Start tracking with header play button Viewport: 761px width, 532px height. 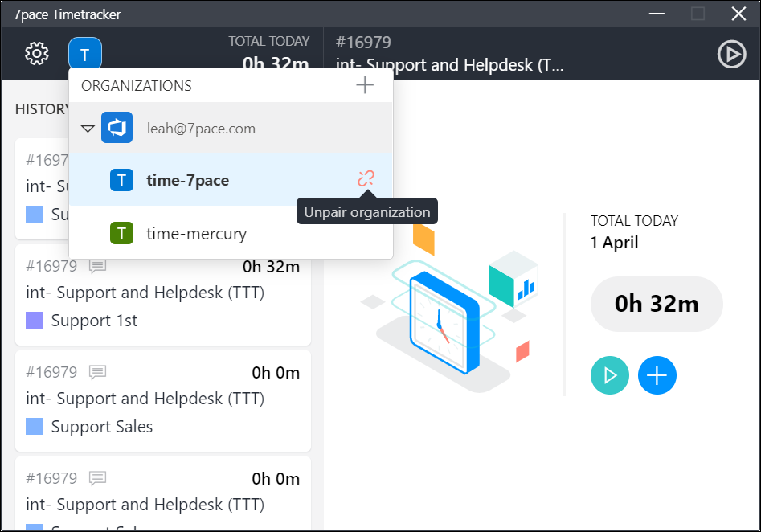click(731, 54)
